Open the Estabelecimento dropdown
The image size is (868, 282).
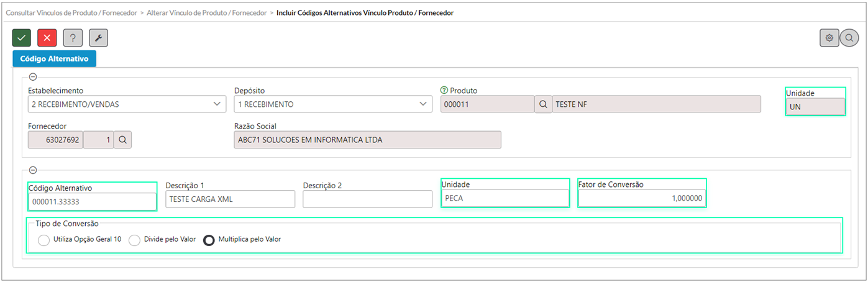click(127, 104)
